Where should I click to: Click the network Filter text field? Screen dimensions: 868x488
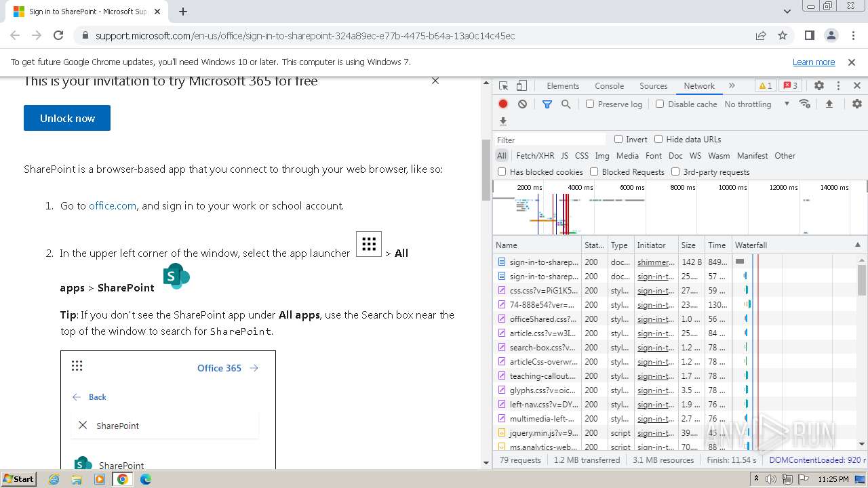[x=550, y=140]
